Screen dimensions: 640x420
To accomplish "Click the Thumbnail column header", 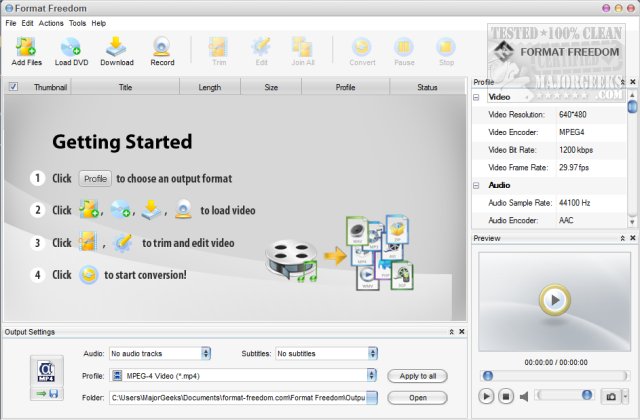I will (x=50, y=87).
